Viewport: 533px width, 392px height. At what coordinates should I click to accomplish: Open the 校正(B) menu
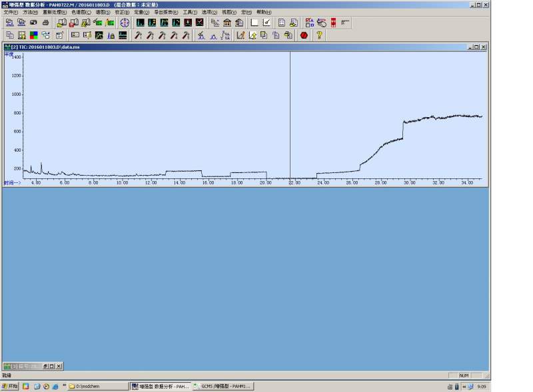tap(122, 12)
